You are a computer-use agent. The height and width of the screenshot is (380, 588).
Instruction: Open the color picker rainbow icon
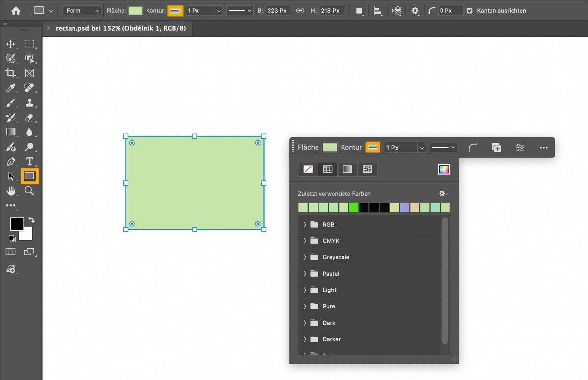pyautogui.click(x=443, y=169)
